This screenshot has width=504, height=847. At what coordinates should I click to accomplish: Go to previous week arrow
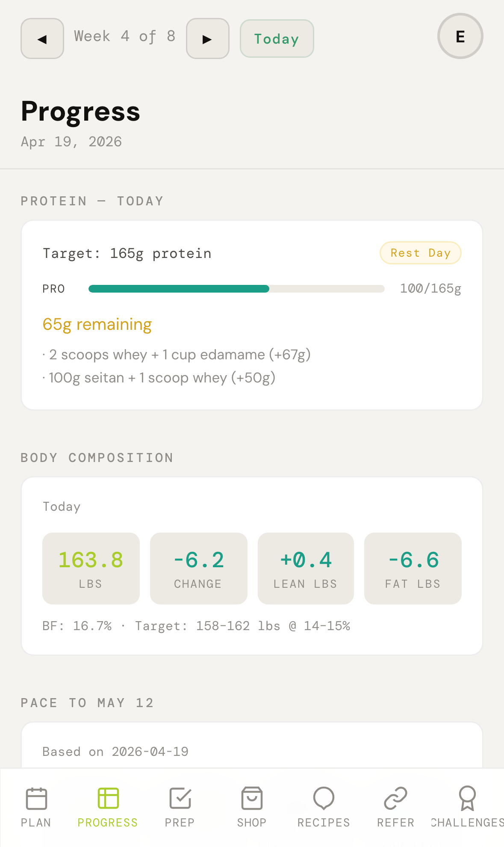point(42,38)
